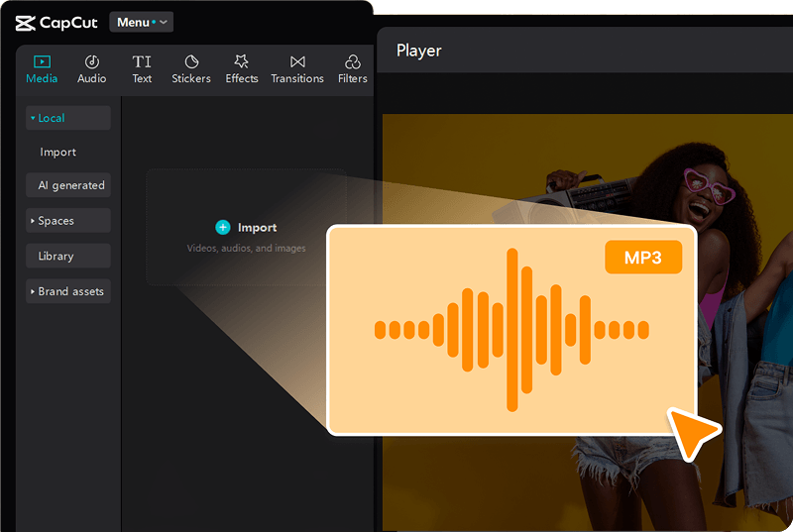Click the Player panel title

(x=418, y=51)
